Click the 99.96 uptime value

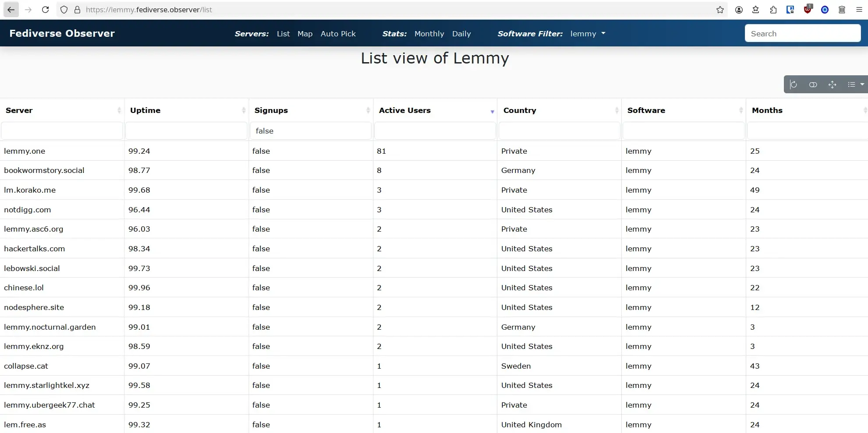tap(139, 288)
